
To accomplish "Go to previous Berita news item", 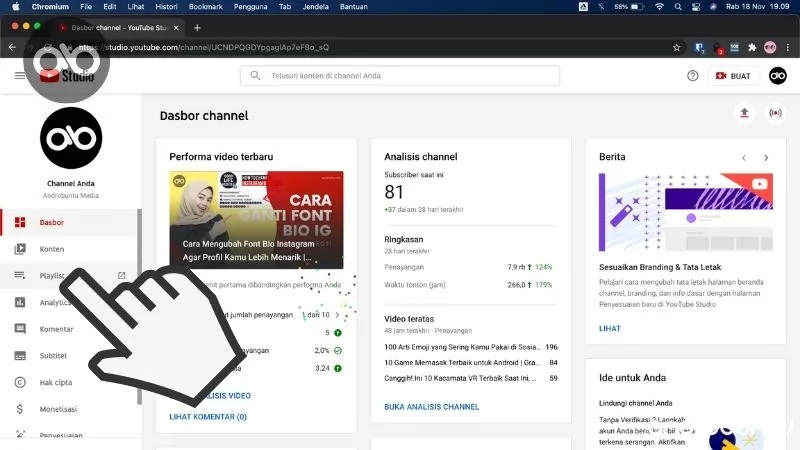I will coord(744,157).
